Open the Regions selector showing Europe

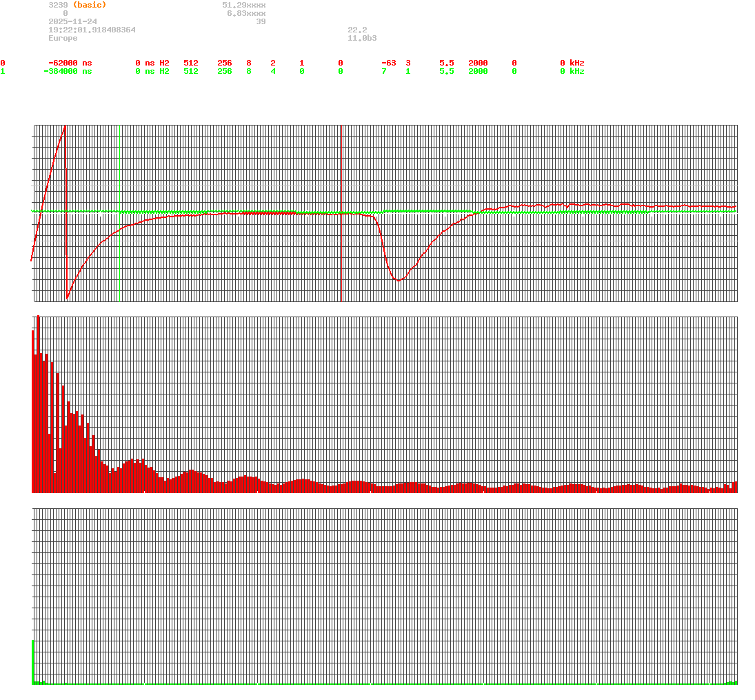[x=62, y=38]
